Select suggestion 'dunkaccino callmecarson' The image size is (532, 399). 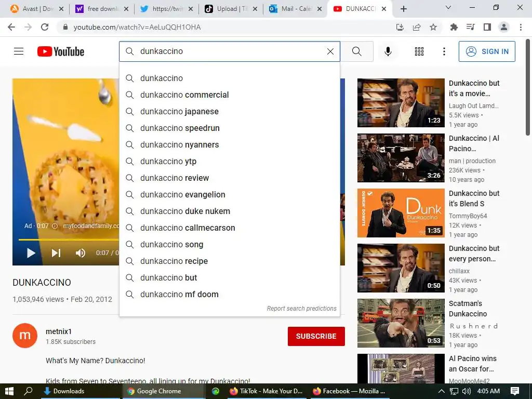pos(230,228)
